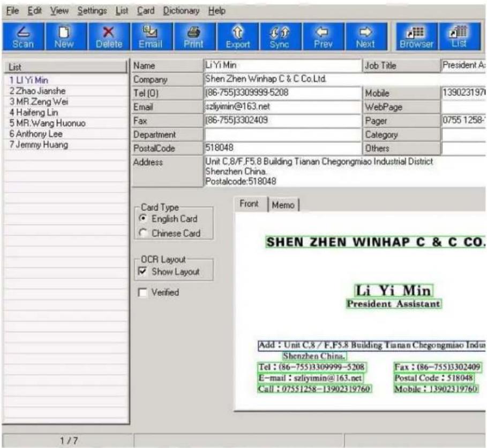The image size is (487, 448).
Task: Click the Shenzhen China OCR region
Action: [x=314, y=356]
